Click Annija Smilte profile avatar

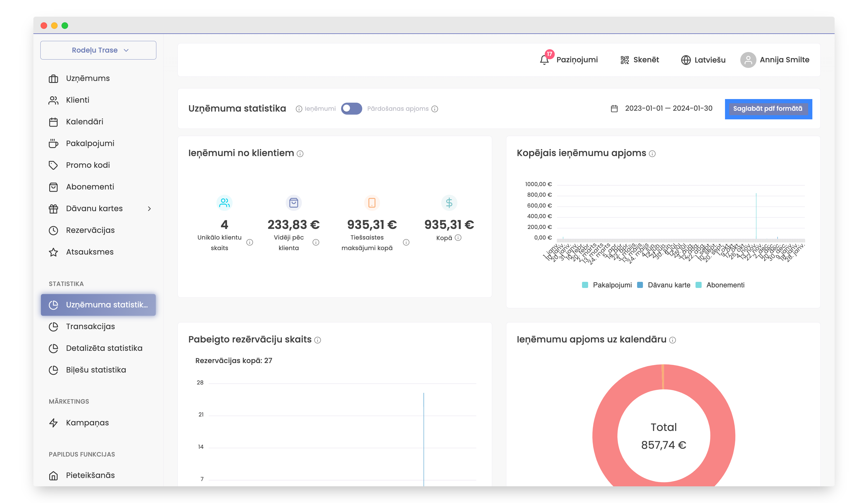[x=748, y=60]
